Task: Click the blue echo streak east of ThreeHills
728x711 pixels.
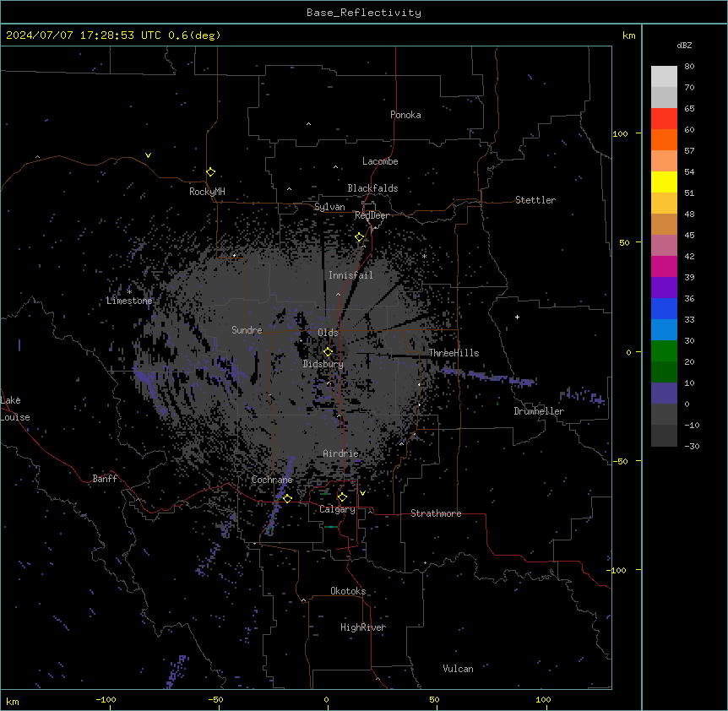Action: tap(487, 377)
